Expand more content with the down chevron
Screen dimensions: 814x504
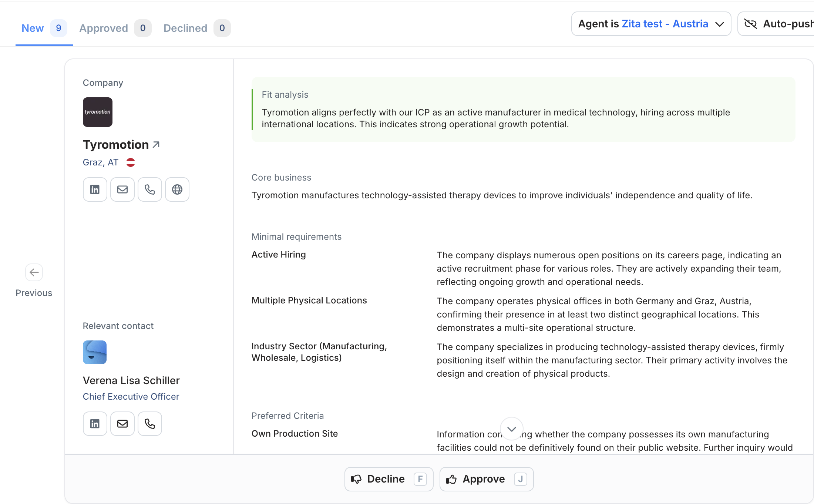511,429
